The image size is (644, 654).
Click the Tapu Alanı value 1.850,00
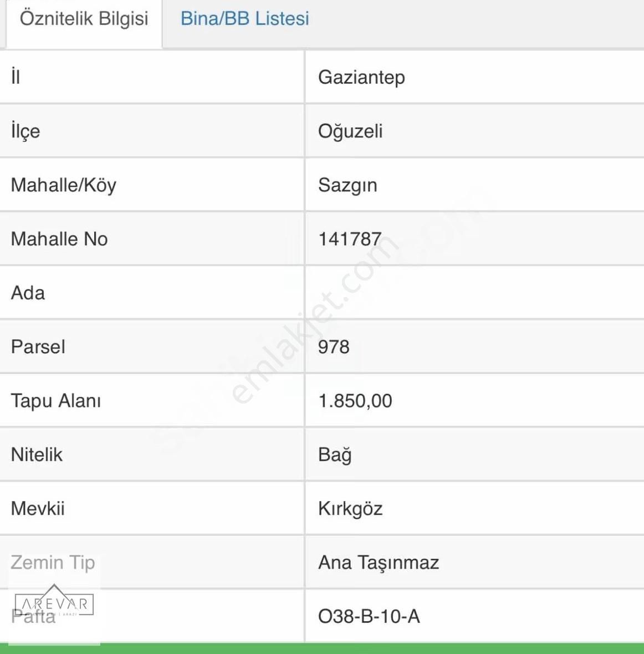point(355,401)
